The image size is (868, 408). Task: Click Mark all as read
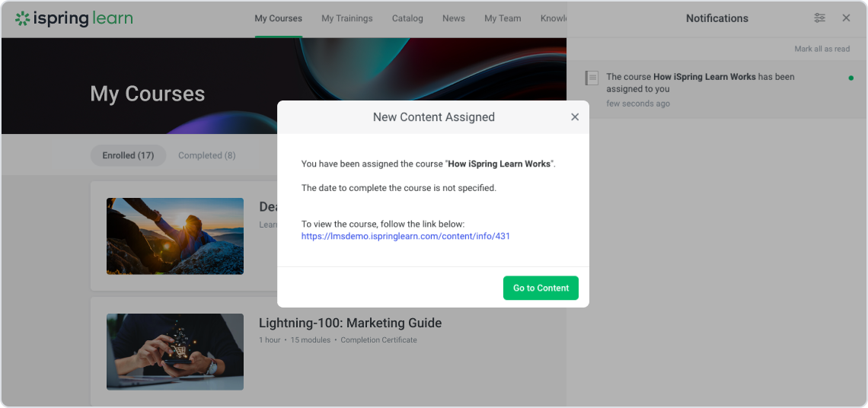pos(822,49)
